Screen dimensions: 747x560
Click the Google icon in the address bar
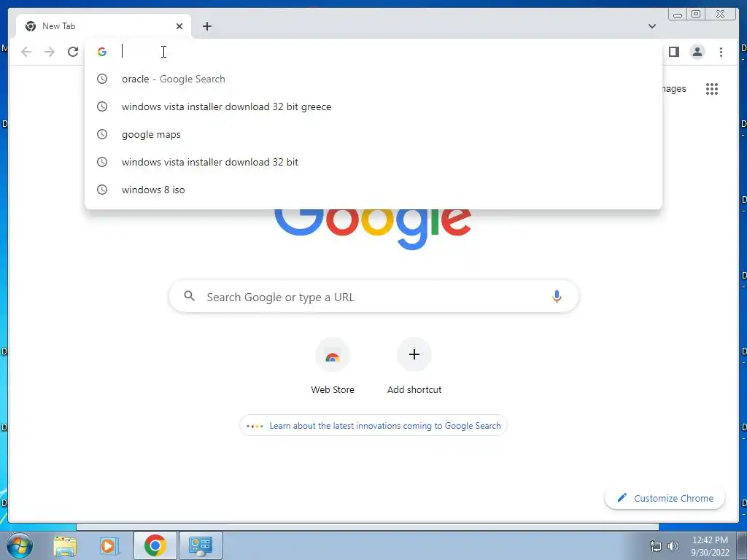click(x=102, y=52)
